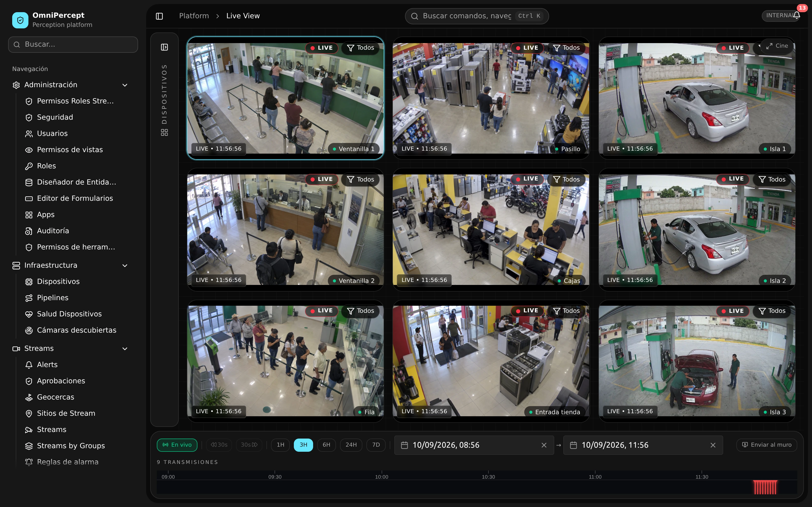Image resolution: width=812 pixels, height=507 pixels.
Task: Open the notifications bell
Action: (x=797, y=15)
